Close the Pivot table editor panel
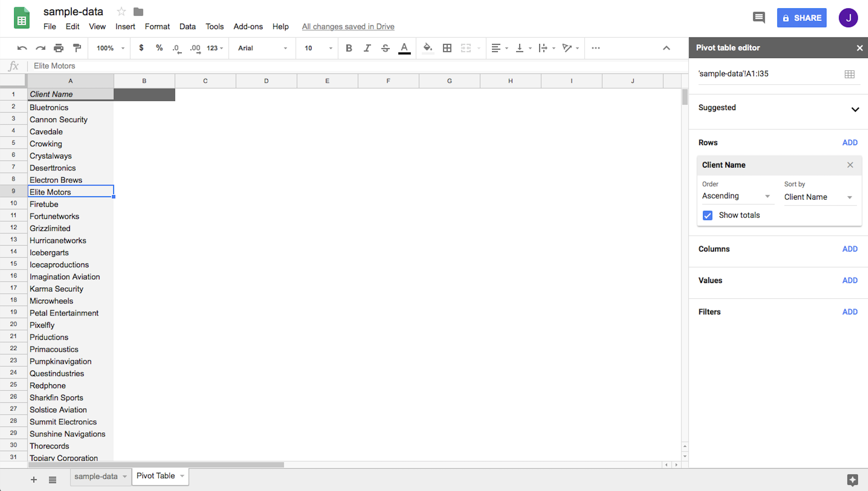 [x=860, y=48]
